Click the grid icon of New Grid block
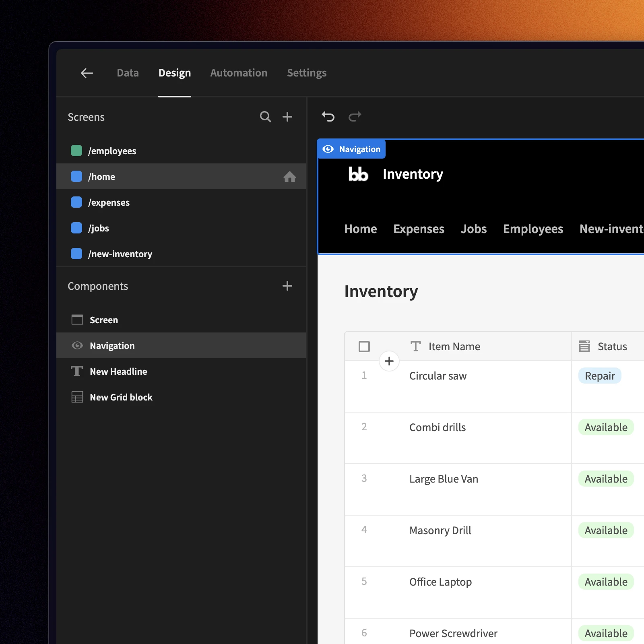The image size is (644, 644). coord(77,397)
